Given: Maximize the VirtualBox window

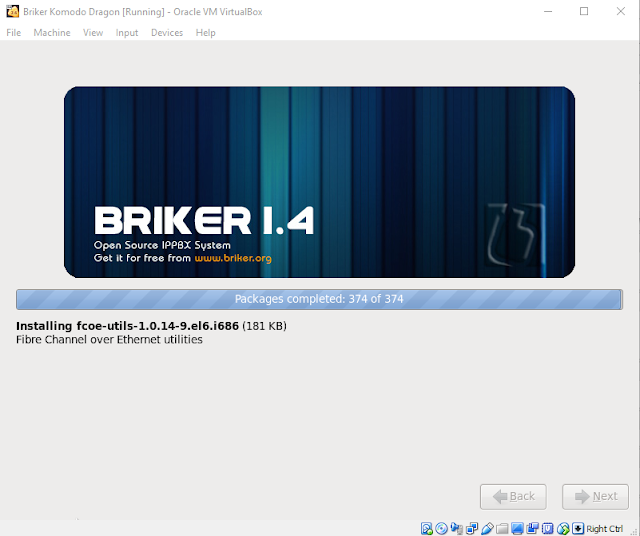Looking at the screenshot, I should [x=584, y=11].
